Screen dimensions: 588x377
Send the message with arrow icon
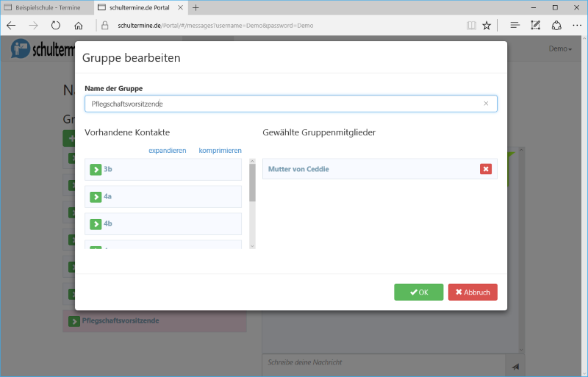coord(515,367)
